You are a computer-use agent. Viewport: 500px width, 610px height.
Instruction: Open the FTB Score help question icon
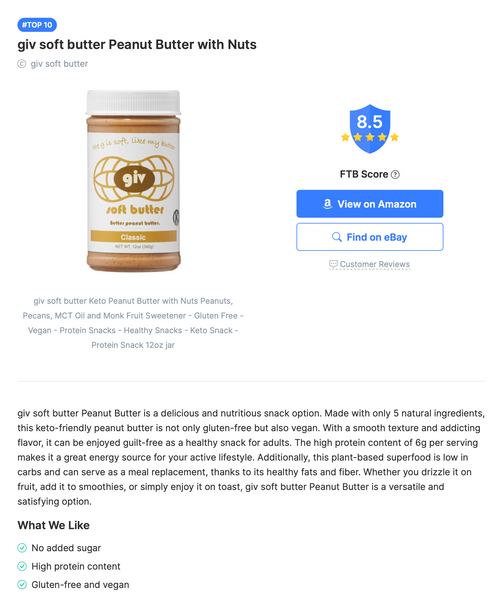pyautogui.click(x=395, y=174)
